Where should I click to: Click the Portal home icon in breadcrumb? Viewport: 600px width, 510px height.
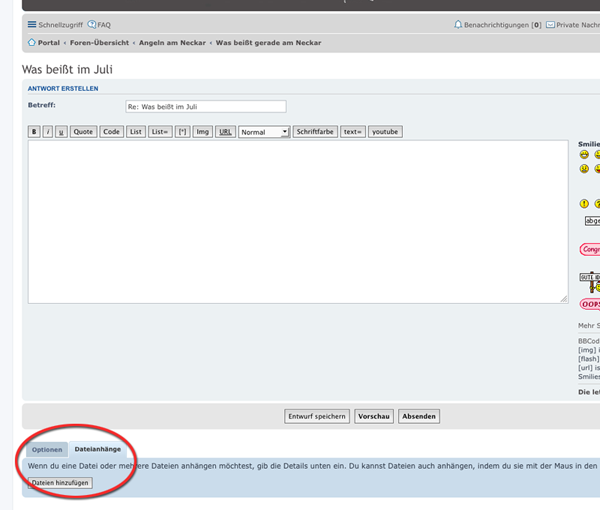pyautogui.click(x=32, y=42)
